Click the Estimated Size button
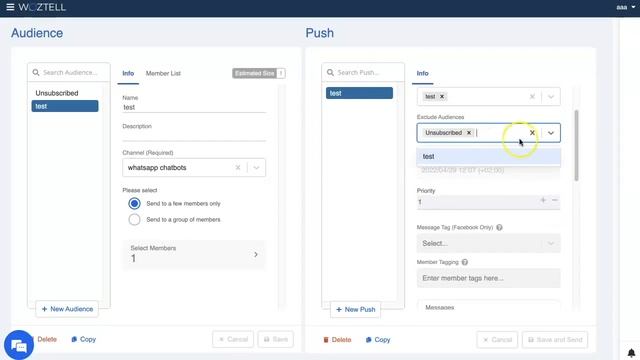640x360 pixels. point(254,73)
